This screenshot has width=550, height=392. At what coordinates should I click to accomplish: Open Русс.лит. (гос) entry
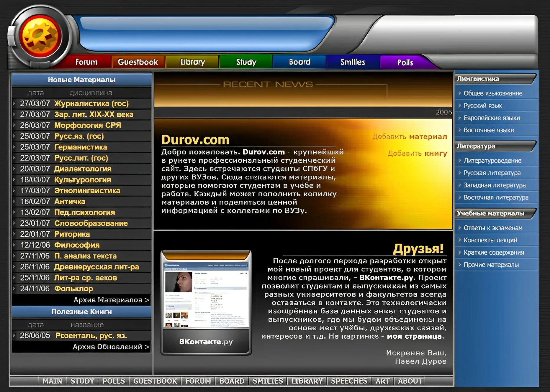coord(81,158)
